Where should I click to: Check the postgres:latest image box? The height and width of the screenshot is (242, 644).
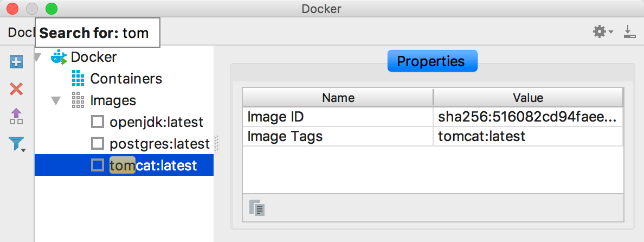tap(98, 144)
